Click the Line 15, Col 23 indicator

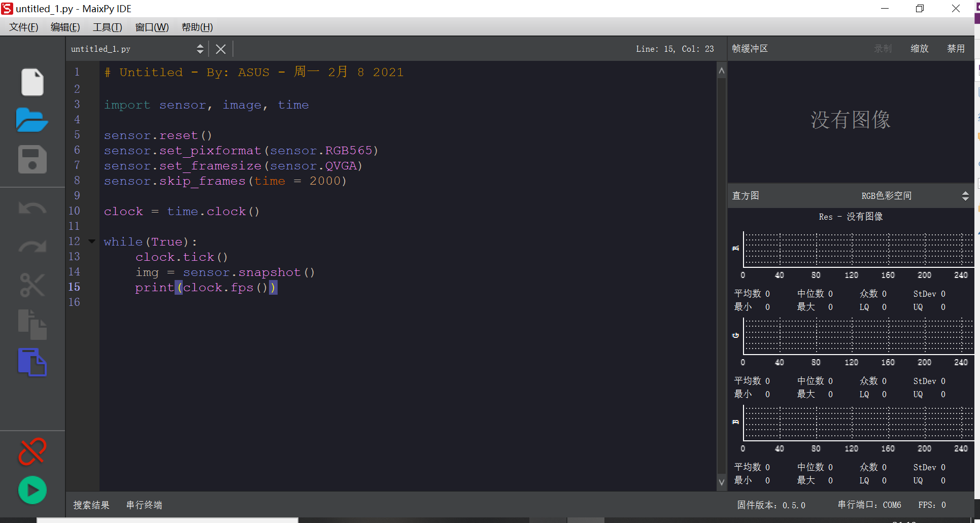[x=675, y=49]
